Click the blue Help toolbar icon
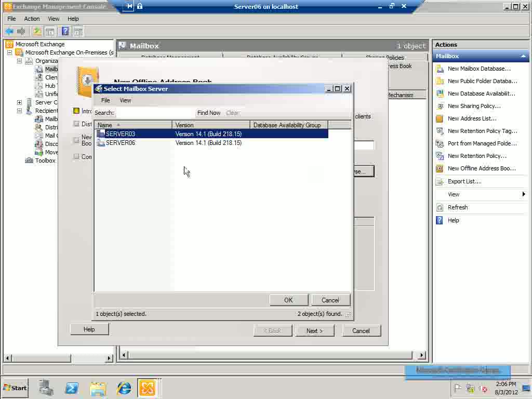Screen dimensions: 532x399 point(65,32)
